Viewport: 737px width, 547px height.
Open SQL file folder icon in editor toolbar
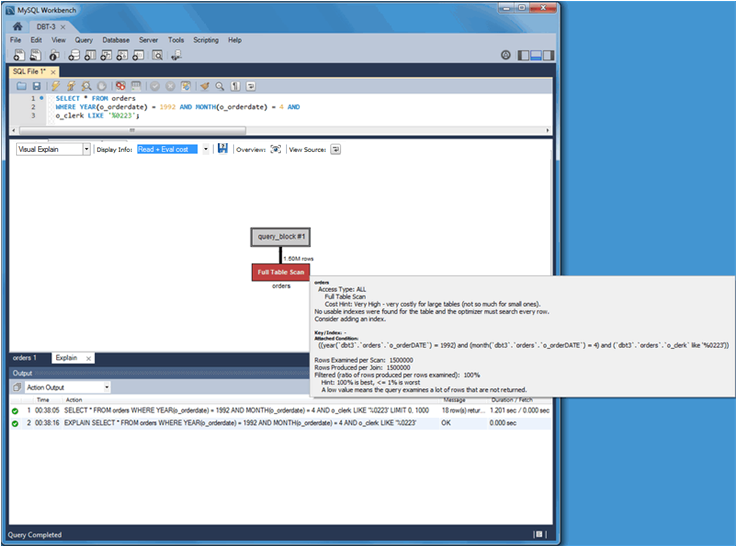[x=22, y=86]
